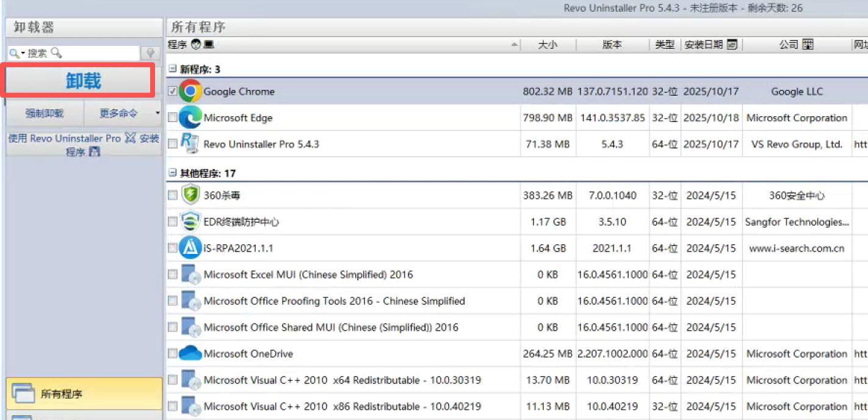Tick the EDR终端防护中心 checkbox

coord(173,222)
